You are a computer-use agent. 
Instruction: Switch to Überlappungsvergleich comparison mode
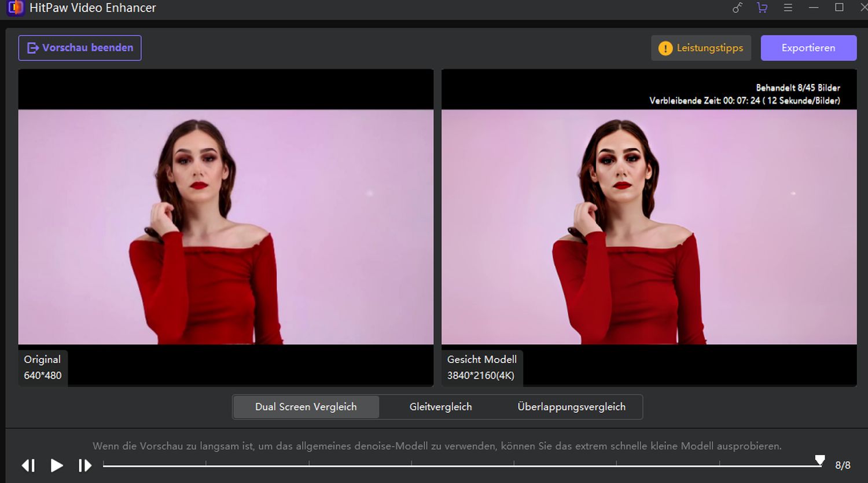coord(571,407)
